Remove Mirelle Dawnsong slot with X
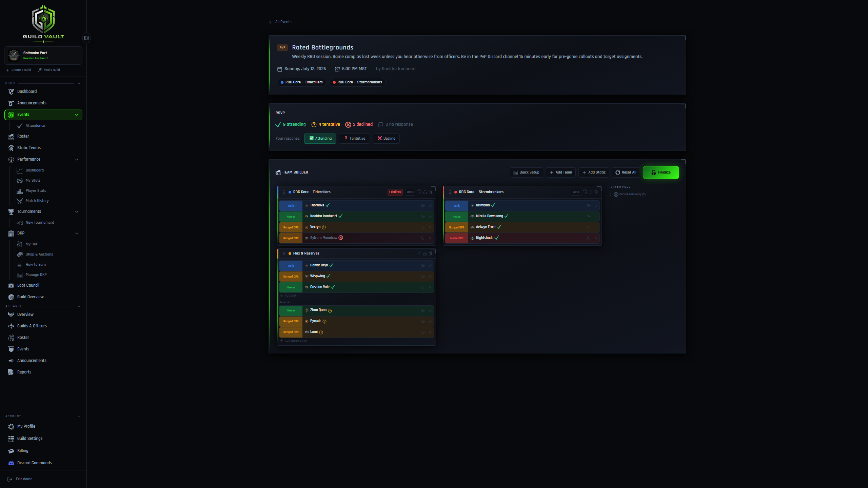 [x=596, y=217]
